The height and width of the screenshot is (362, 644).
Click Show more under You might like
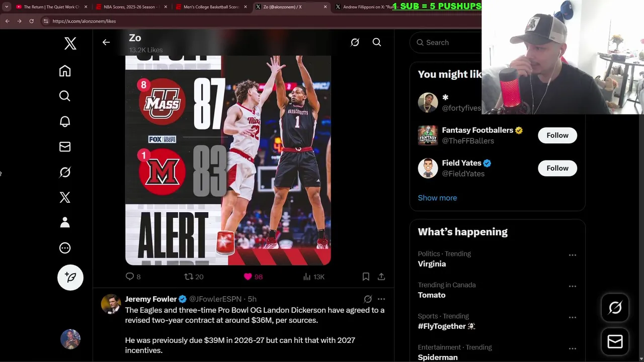(x=437, y=198)
